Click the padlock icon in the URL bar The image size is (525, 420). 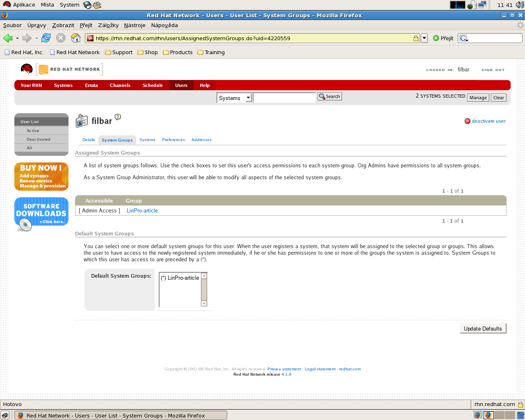coord(415,38)
